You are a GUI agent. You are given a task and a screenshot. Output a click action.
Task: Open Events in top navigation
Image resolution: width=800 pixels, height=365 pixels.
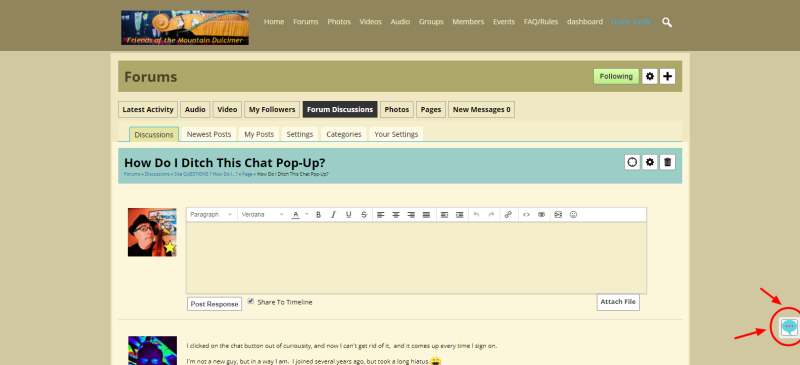click(504, 22)
